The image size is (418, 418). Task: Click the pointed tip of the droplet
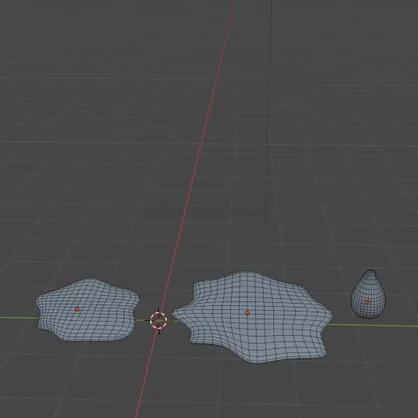tap(370, 271)
